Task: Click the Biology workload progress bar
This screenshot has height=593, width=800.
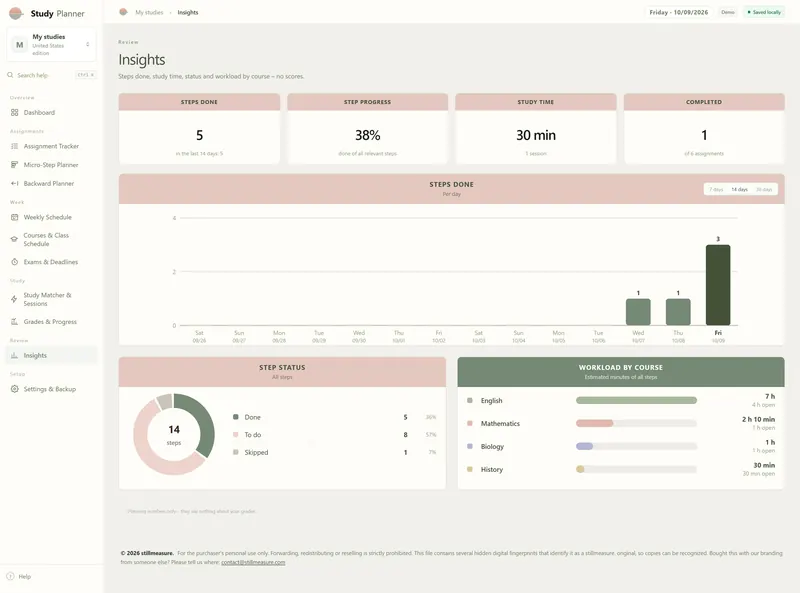Action: click(x=636, y=446)
